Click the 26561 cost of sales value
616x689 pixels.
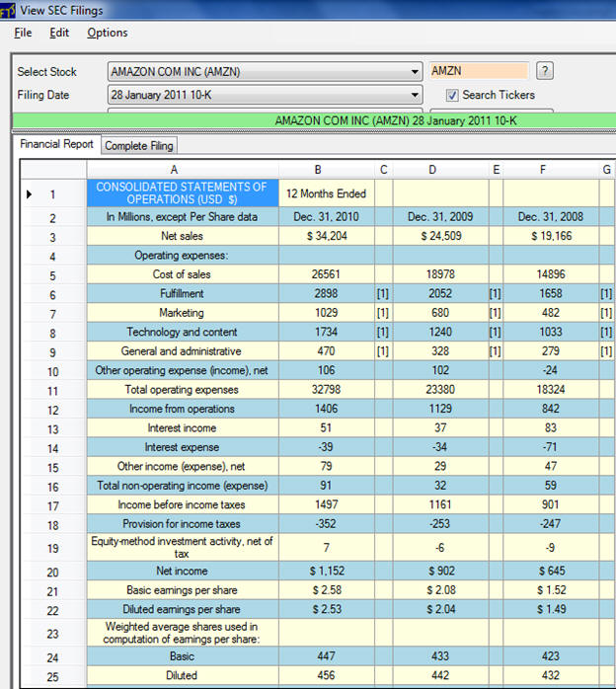(x=327, y=274)
